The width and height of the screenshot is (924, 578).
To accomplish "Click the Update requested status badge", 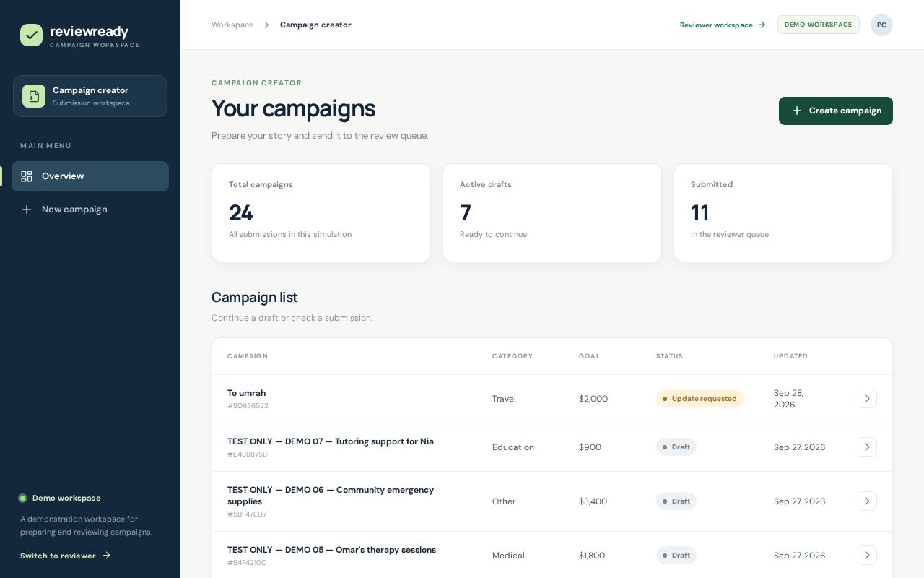I will 699,399.
